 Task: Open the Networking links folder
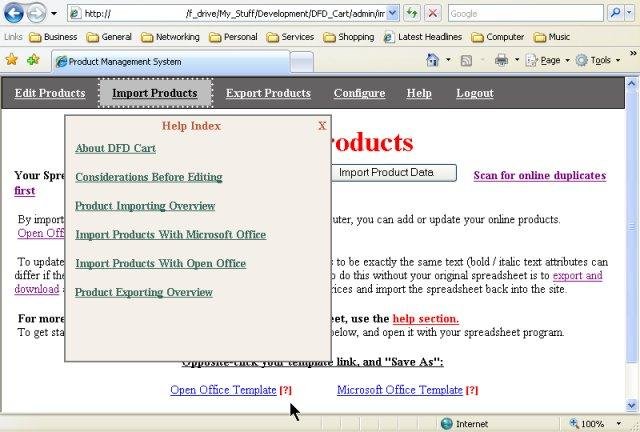[170, 37]
